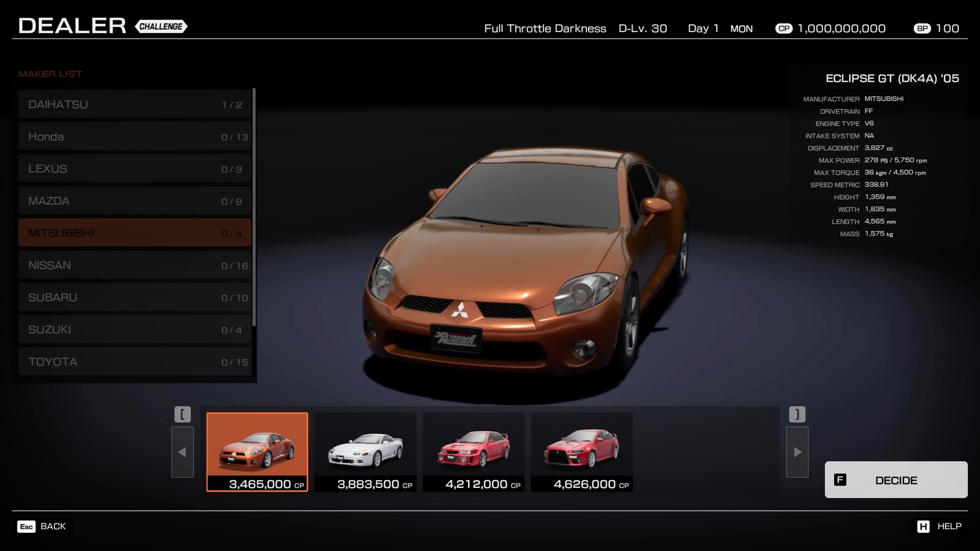Click the right arrow car scroll button
The height and width of the screenshot is (551, 980).
coord(797,452)
